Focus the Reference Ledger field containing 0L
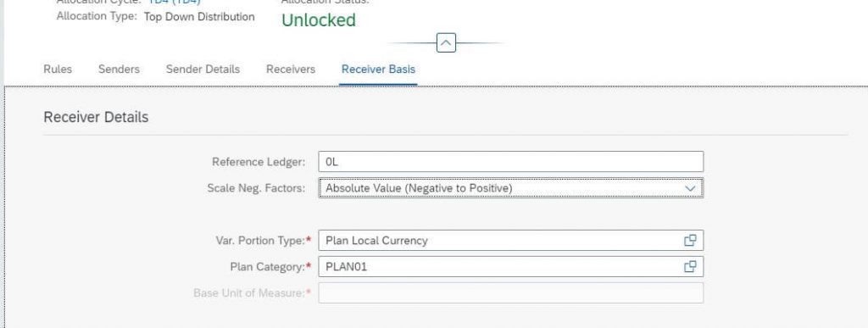This screenshot has width=868, height=328. [x=511, y=162]
